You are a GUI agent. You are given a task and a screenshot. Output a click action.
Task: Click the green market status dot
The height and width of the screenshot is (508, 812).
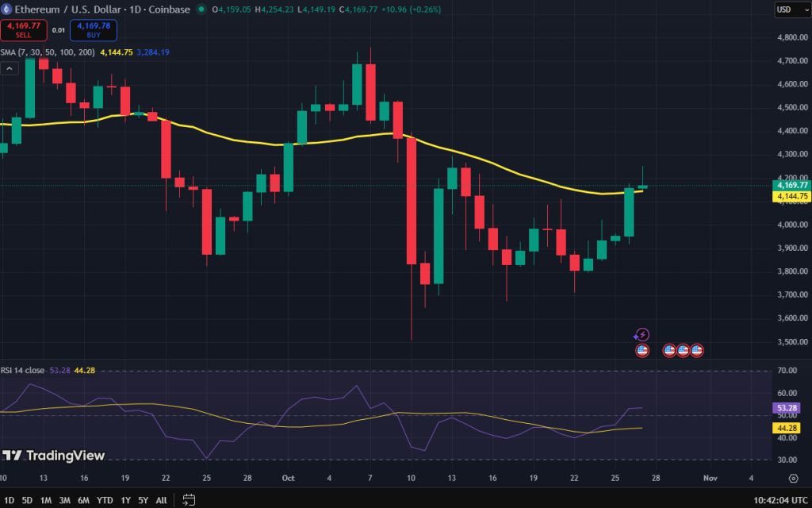[201, 10]
